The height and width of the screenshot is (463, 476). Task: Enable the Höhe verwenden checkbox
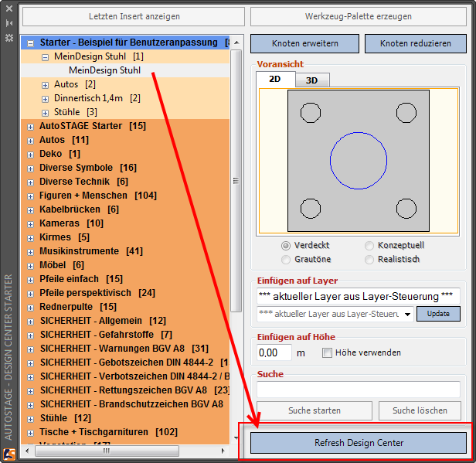[x=328, y=353]
